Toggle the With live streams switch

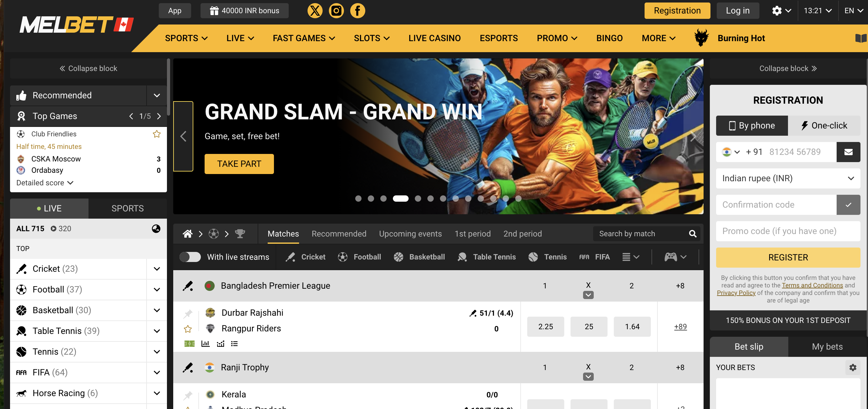point(190,257)
